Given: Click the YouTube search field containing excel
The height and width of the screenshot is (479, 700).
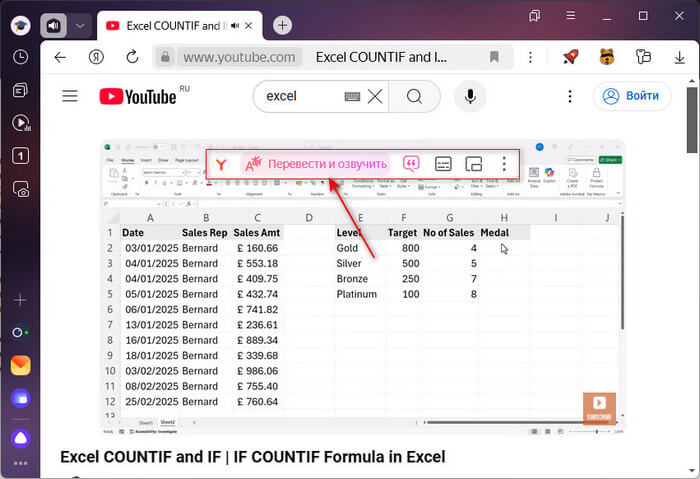Looking at the screenshot, I should click(295, 96).
